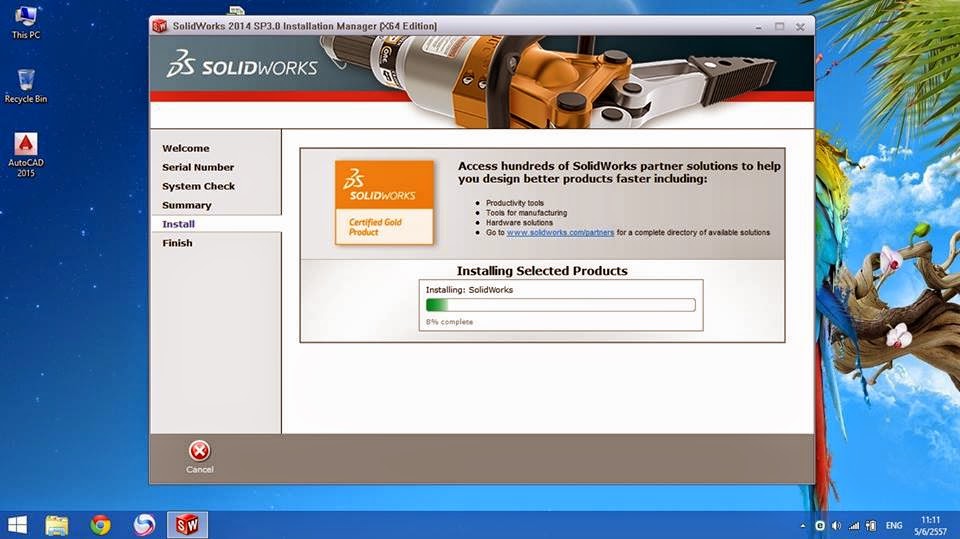Click 'Installing Selected Products' heading

click(542, 271)
